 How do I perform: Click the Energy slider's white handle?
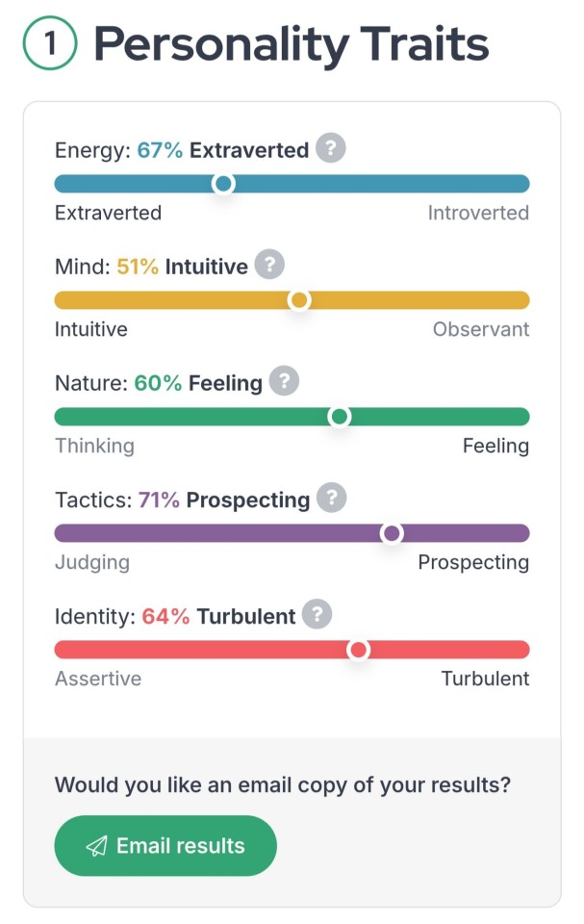pos(223,183)
